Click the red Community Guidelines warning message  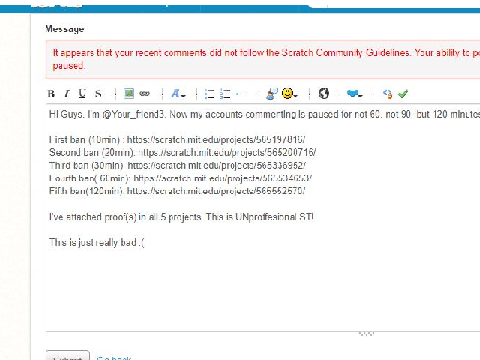pyautogui.click(x=263, y=59)
